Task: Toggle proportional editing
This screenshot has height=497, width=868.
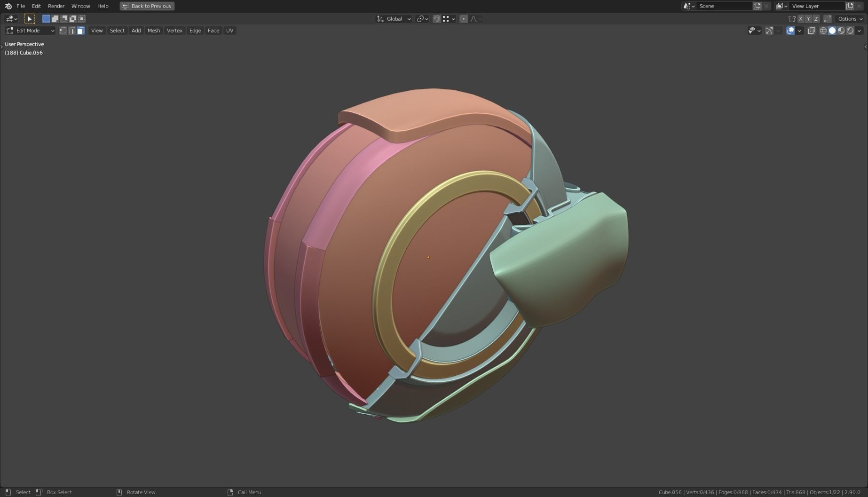Action: (x=464, y=19)
